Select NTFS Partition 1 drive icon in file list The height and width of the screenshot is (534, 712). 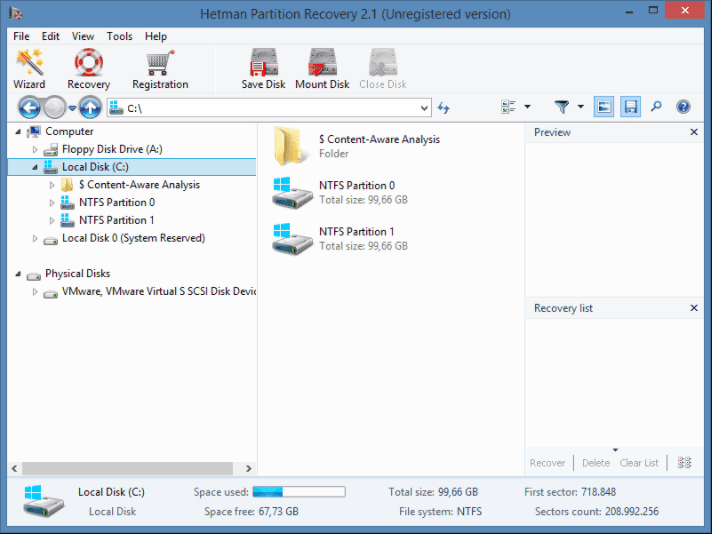[292, 238]
